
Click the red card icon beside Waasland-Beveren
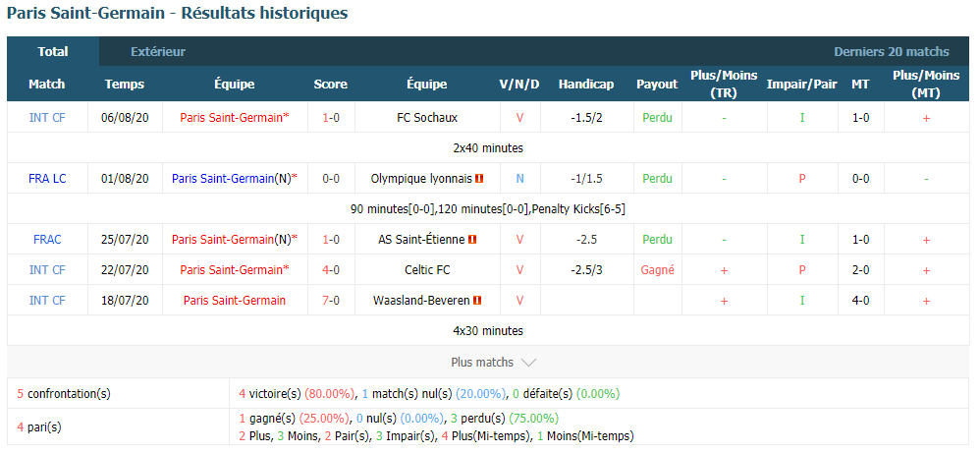[477, 301]
